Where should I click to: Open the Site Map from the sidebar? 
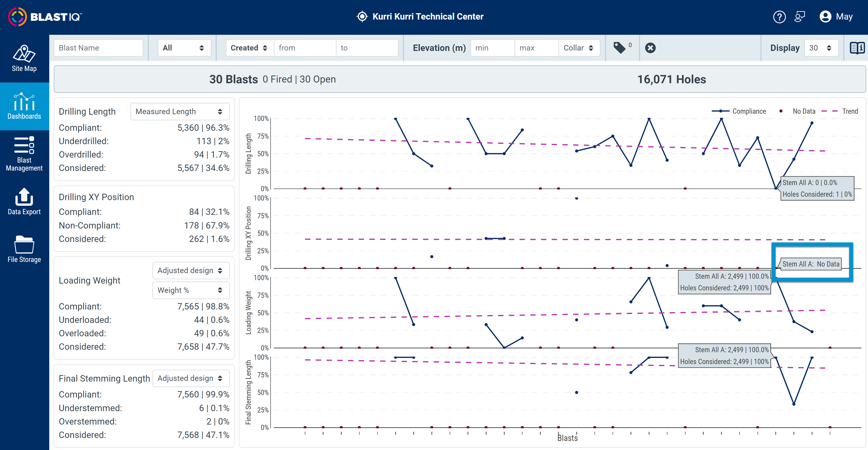(x=24, y=60)
